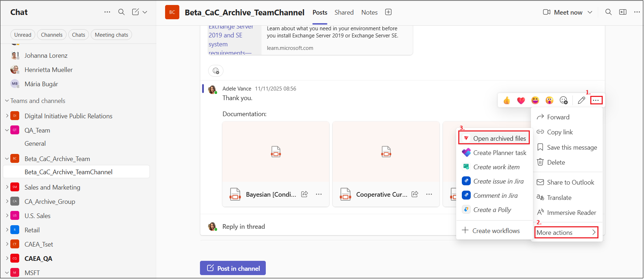Switch to the Shared tab

pyautogui.click(x=344, y=12)
